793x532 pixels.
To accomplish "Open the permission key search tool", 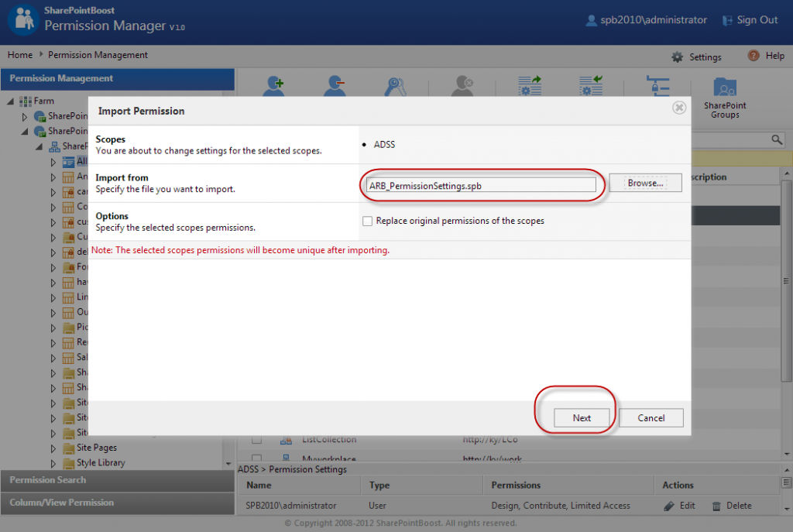I will pyautogui.click(x=395, y=87).
